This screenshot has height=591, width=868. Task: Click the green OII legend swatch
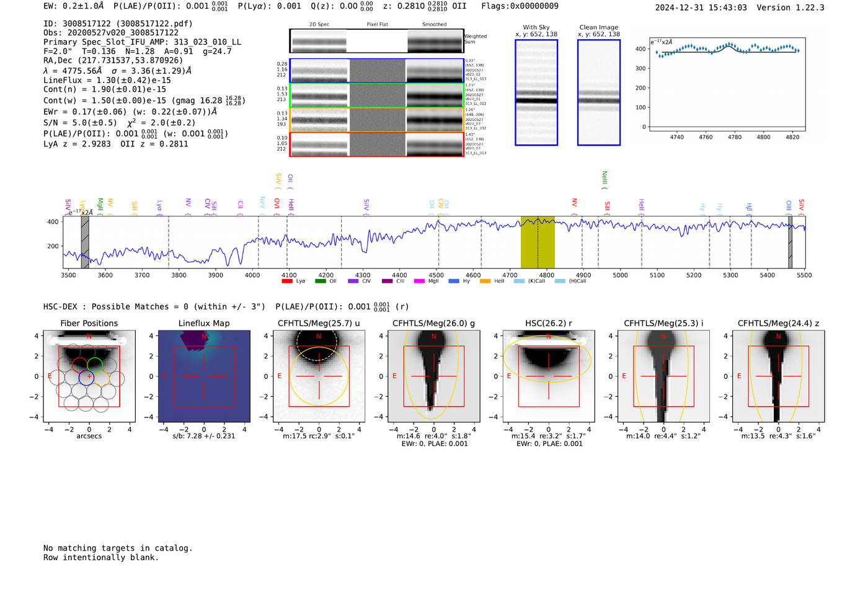320,281
